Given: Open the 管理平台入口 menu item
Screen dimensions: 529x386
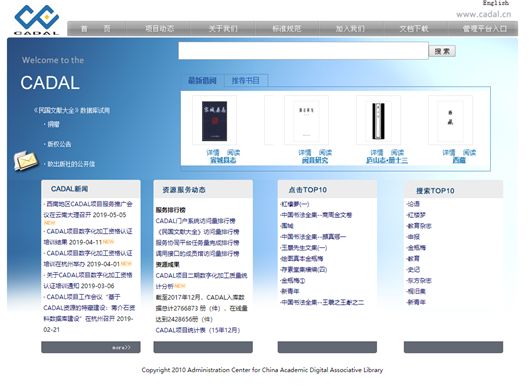Looking at the screenshot, I should pos(484,29).
